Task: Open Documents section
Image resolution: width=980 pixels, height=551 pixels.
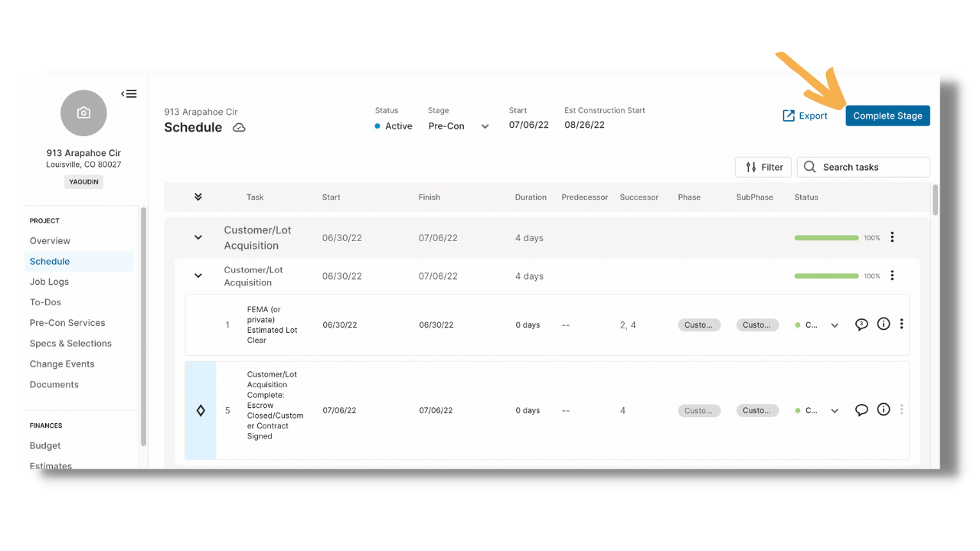Action: tap(54, 385)
